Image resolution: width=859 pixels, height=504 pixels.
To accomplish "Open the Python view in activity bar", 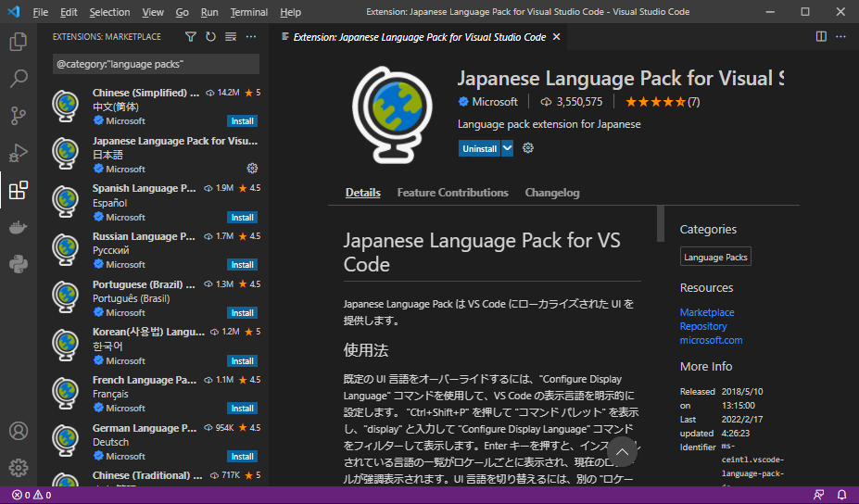I will coord(19,265).
